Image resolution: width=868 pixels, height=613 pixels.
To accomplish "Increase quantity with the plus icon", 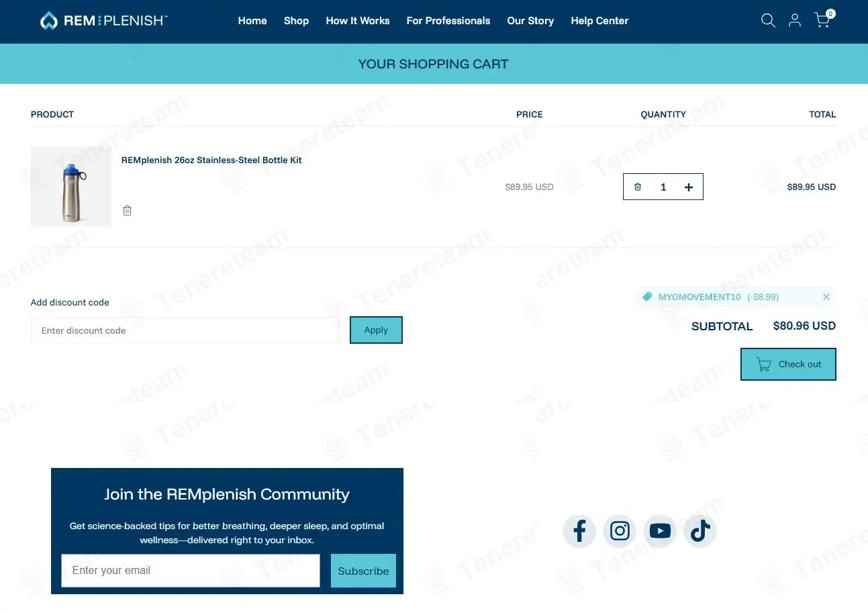I will [688, 187].
